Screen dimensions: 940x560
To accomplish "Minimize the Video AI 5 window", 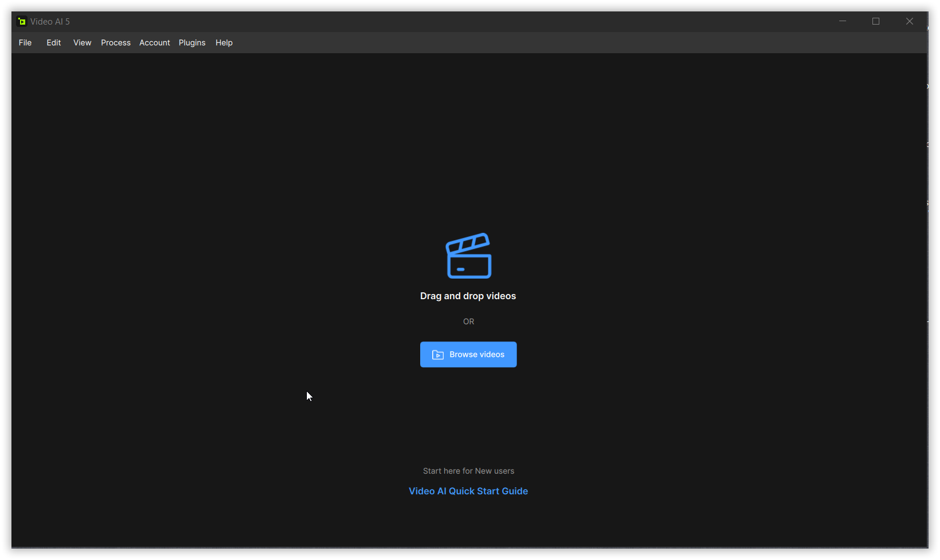I will [x=843, y=21].
